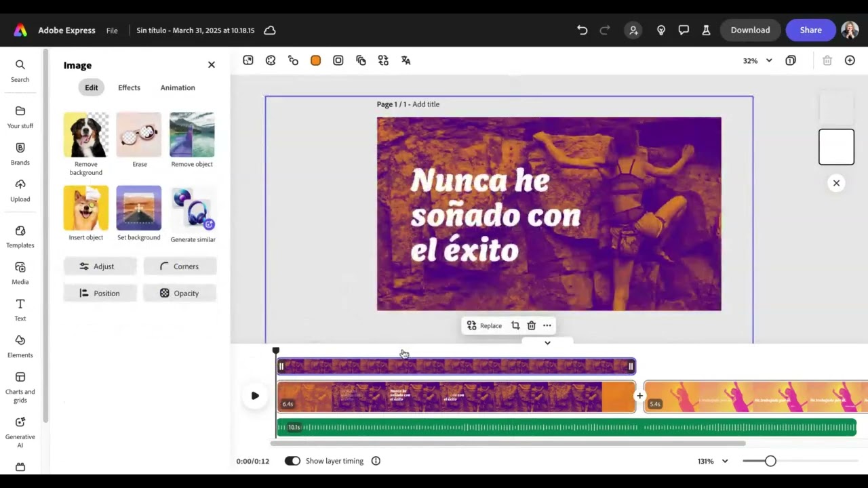Add scene between clips with plus

click(639, 396)
